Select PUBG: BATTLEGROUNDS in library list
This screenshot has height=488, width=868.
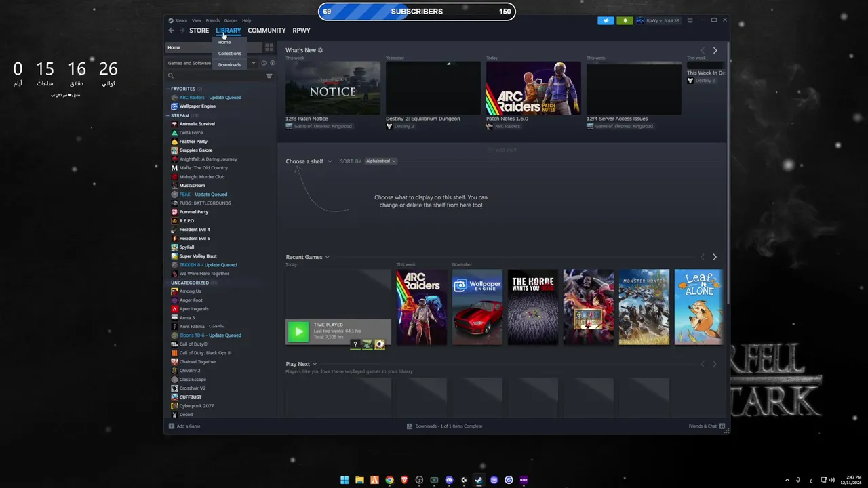pos(205,203)
